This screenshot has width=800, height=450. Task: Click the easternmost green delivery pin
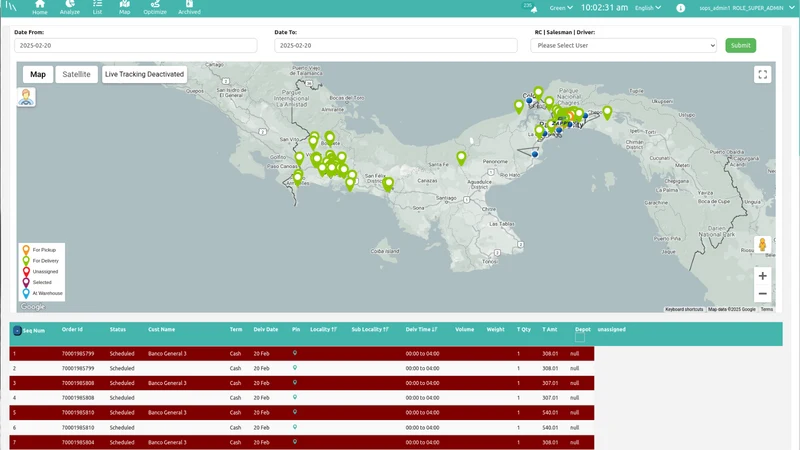(x=607, y=113)
